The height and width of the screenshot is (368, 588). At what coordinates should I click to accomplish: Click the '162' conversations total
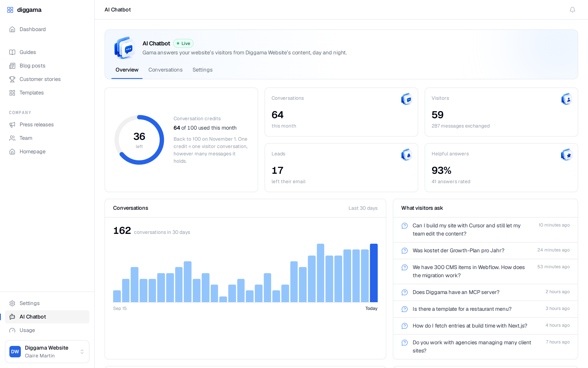[x=122, y=230]
